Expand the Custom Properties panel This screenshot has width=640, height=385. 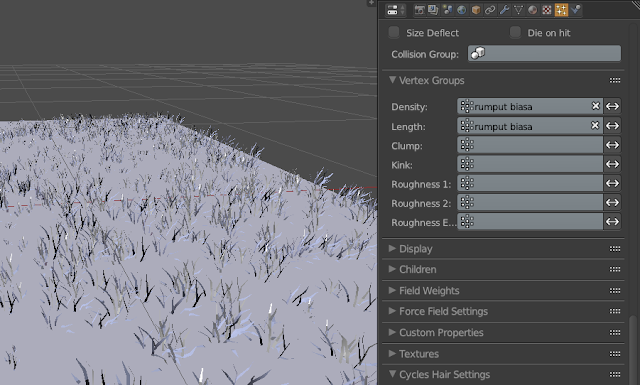point(392,332)
